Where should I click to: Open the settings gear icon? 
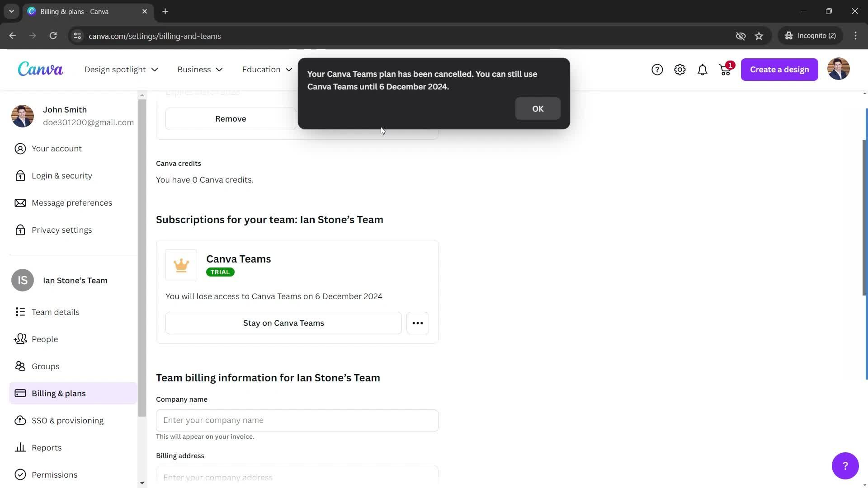coord(679,70)
